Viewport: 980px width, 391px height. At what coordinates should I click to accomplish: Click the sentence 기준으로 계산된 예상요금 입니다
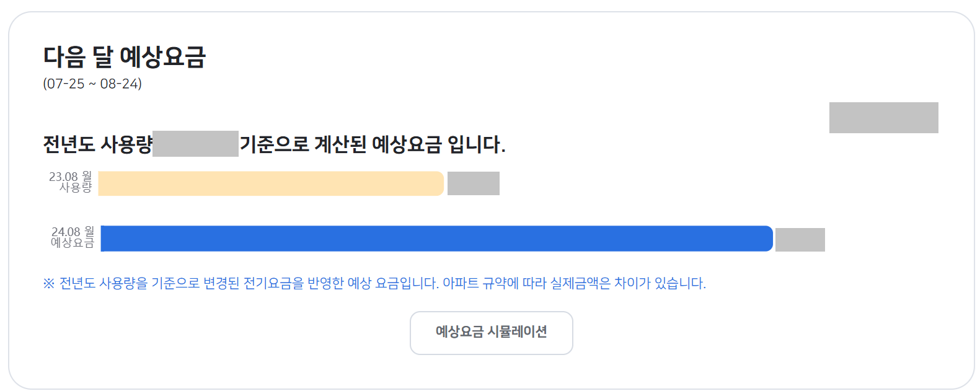tap(372, 144)
